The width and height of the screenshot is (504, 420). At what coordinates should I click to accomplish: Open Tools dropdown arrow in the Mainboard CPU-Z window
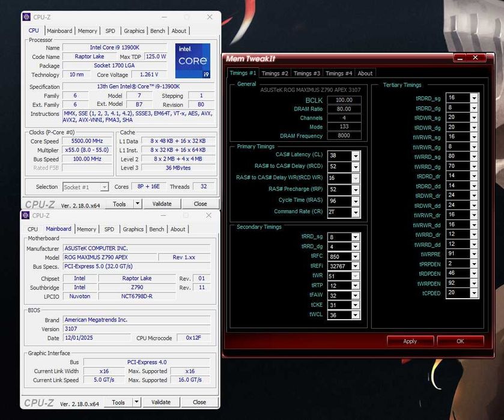pyautogui.click(x=136, y=403)
